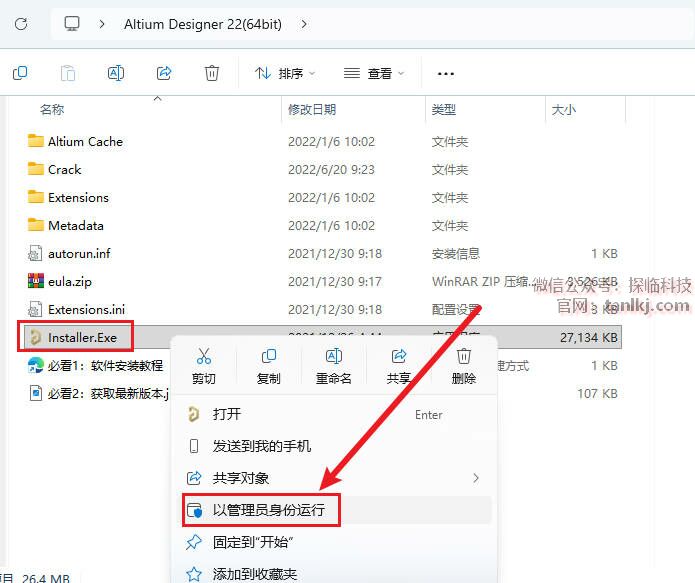Select the Extensions folder
The width and height of the screenshot is (695, 583).
click(x=78, y=197)
